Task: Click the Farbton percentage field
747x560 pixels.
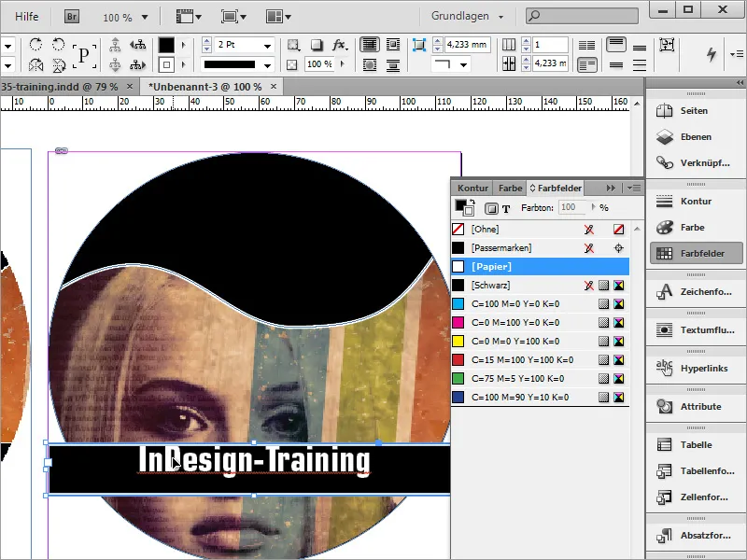Action: tap(571, 207)
